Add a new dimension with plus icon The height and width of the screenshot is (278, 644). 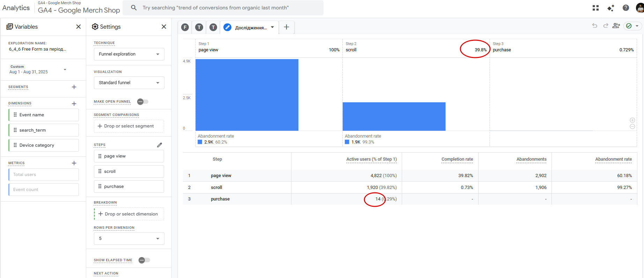click(x=74, y=104)
